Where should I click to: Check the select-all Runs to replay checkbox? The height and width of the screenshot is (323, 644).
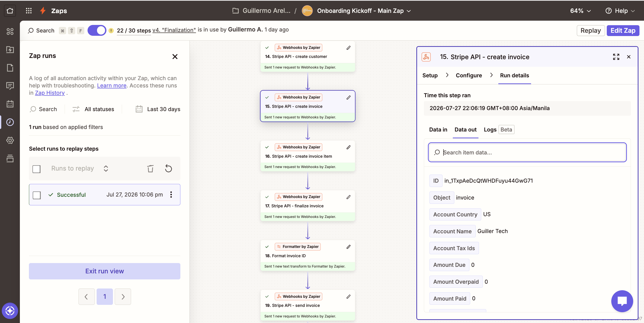(x=36, y=169)
